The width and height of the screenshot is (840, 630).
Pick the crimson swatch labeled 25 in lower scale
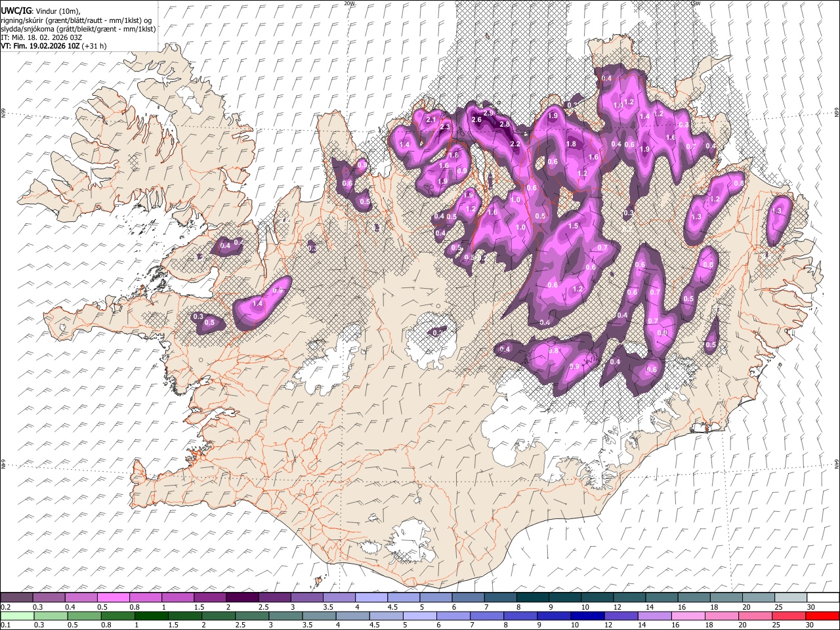coord(788,616)
